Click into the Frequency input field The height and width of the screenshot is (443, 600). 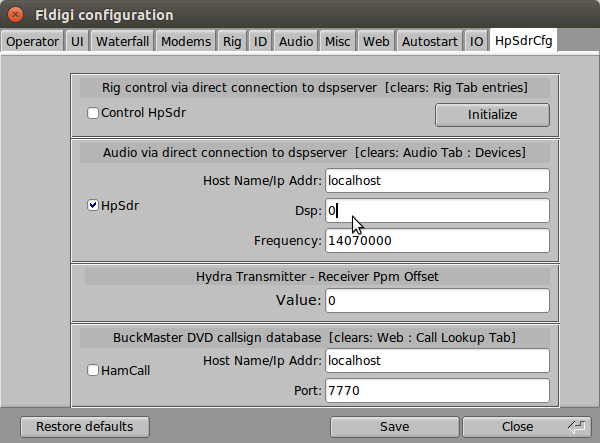point(437,241)
